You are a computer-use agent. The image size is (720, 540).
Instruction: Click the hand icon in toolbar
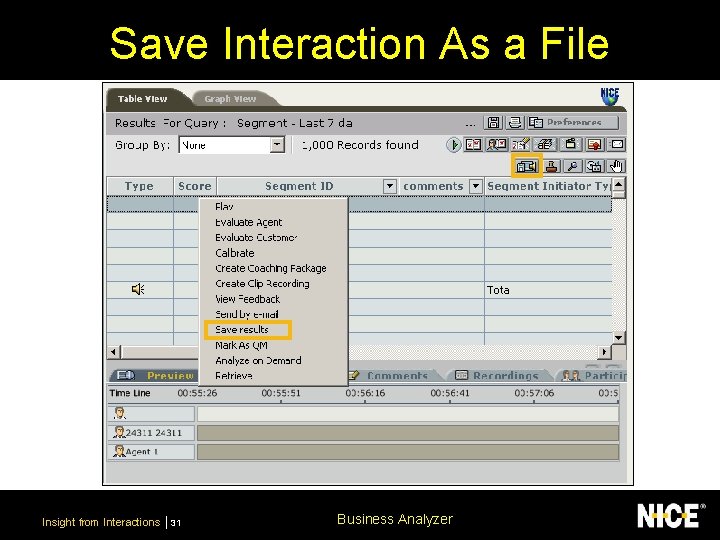616,166
